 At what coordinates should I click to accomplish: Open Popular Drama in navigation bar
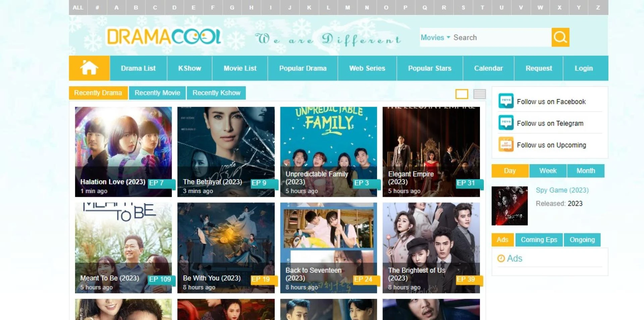pos(303,68)
